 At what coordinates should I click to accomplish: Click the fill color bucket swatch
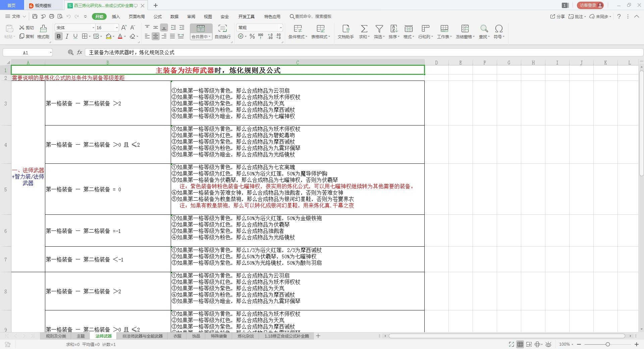coord(108,36)
